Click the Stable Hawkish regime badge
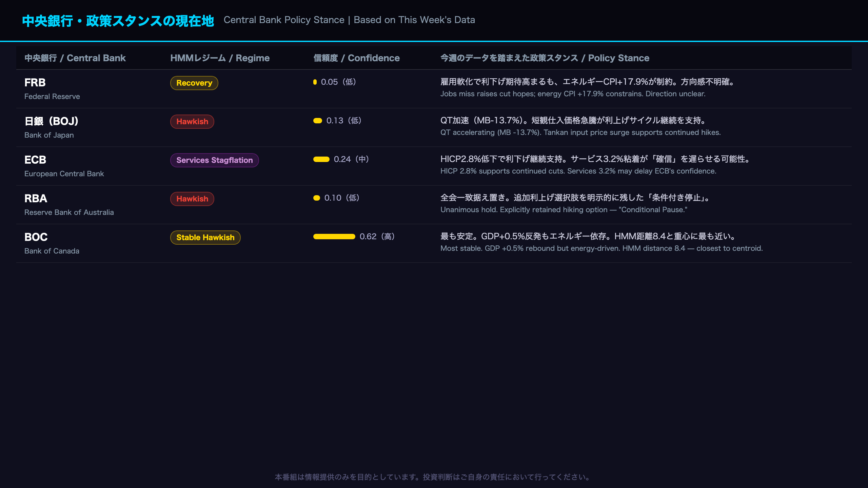Screen dimensions: 868x488 pyautogui.click(x=205, y=238)
